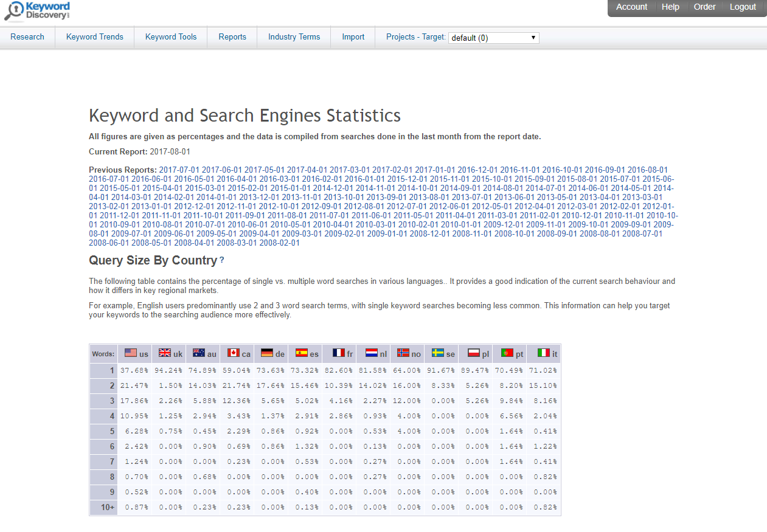Viewport: 767px width, 532px height.
Task: Open the 2008-02-01 previous report
Action: tap(279, 243)
